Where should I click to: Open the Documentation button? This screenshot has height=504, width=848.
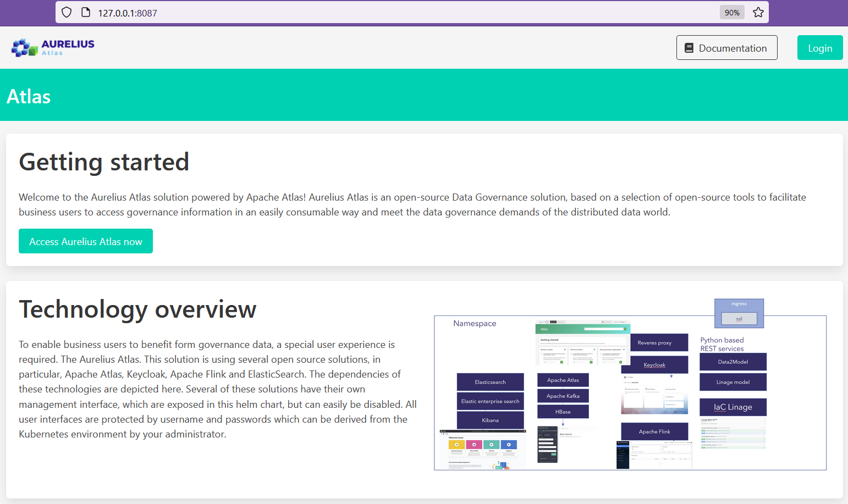(x=726, y=48)
